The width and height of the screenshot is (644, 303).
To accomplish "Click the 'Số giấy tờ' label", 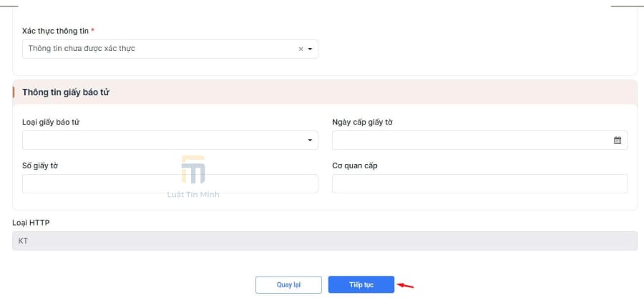I will [x=40, y=165].
